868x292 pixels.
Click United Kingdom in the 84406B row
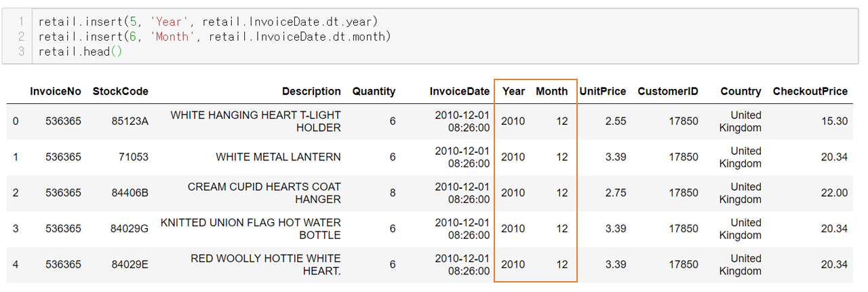click(x=741, y=193)
